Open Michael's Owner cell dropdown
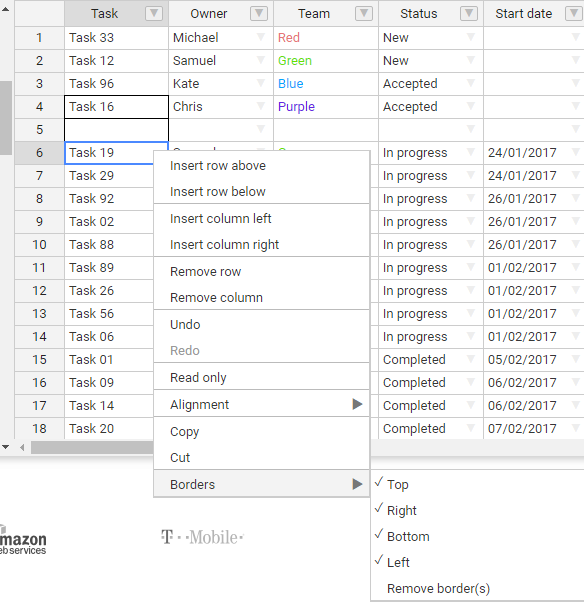This screenshot has width=584, height=604. pos(261,37)
